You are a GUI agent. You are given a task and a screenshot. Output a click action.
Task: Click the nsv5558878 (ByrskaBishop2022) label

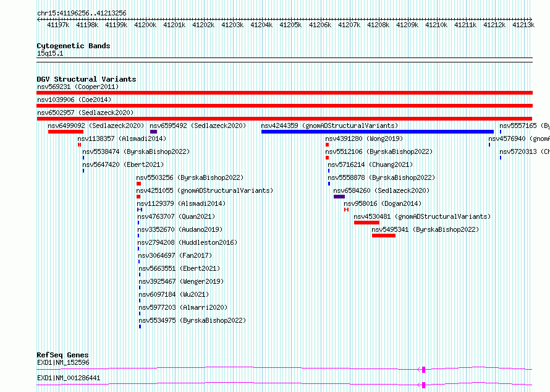coord(381,177)
